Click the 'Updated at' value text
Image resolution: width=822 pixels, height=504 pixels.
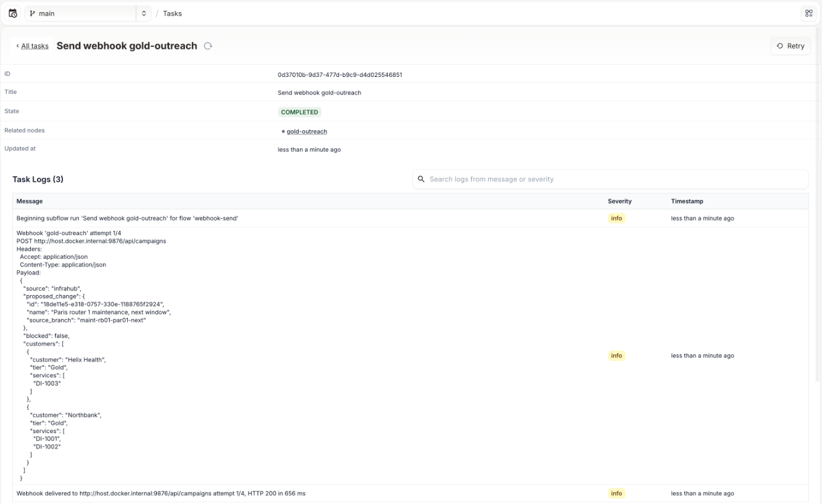309,150
